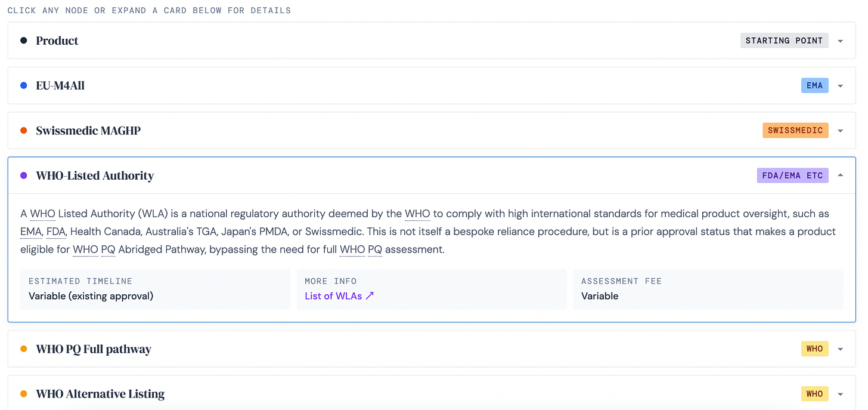The width and height of the screenshot is (868, 410).
Task: Open the List of WLAs link
Action: [339, 296]
